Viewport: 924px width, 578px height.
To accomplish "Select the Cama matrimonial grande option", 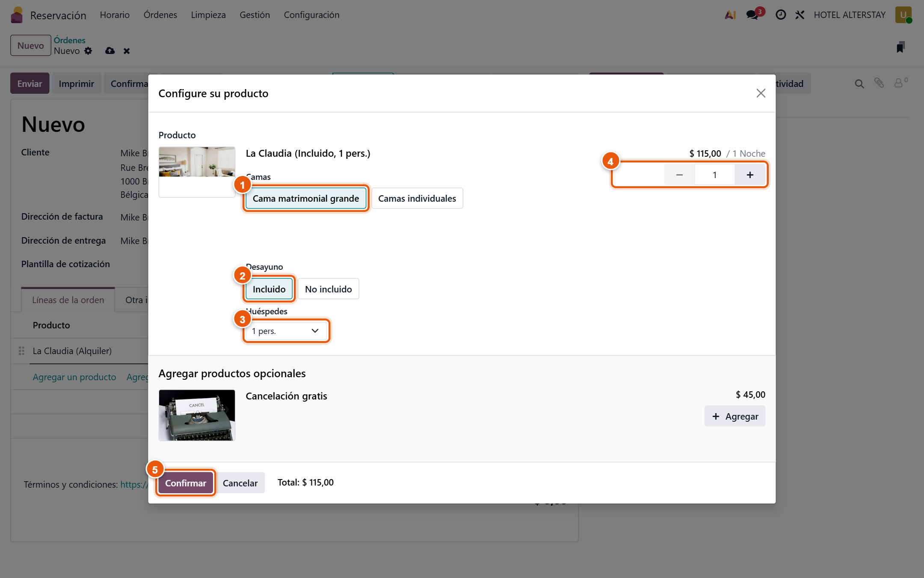I will tap(306, 198).
